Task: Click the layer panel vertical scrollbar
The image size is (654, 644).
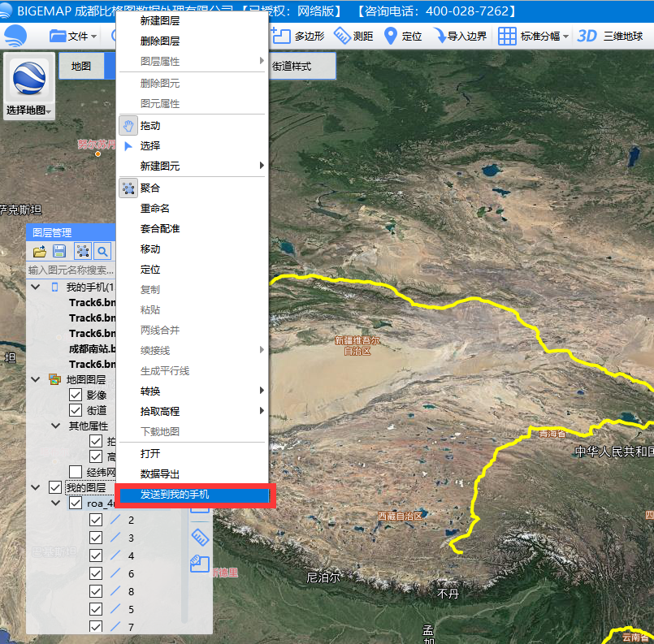Action: pyautogui.click(x=184, y=567)
